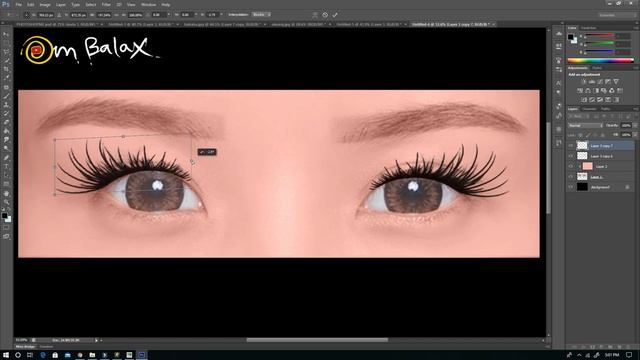
Task: Click the foreground color swatch in Color panel
Action: (571, 37)
